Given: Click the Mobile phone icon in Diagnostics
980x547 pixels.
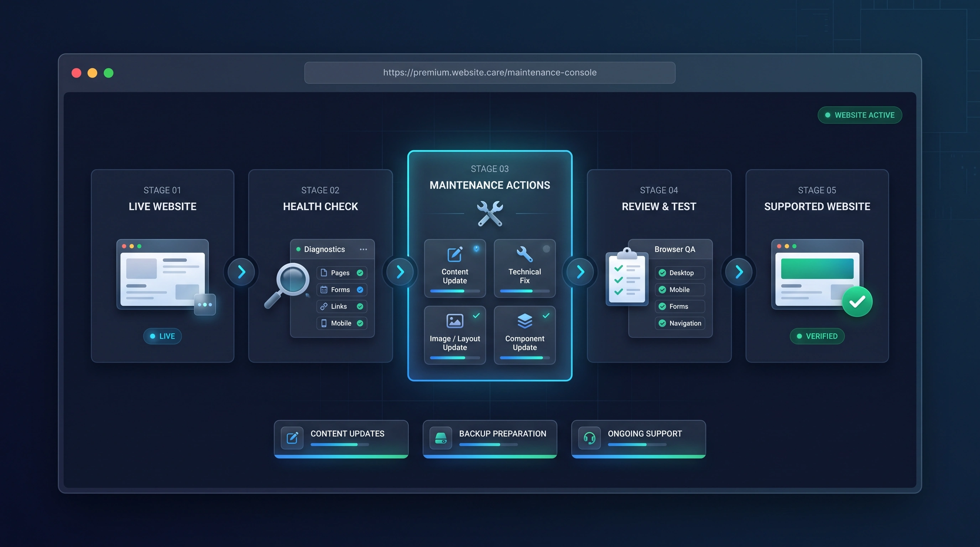Looking at the screenshot, I should click(x=324, y=323).
